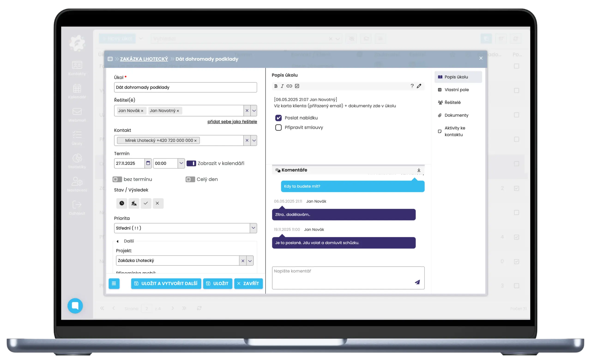The height and width of the screenshot is (364, 591).
Task: Expand the time 00:00 dropdown
Action: point(181,163)
